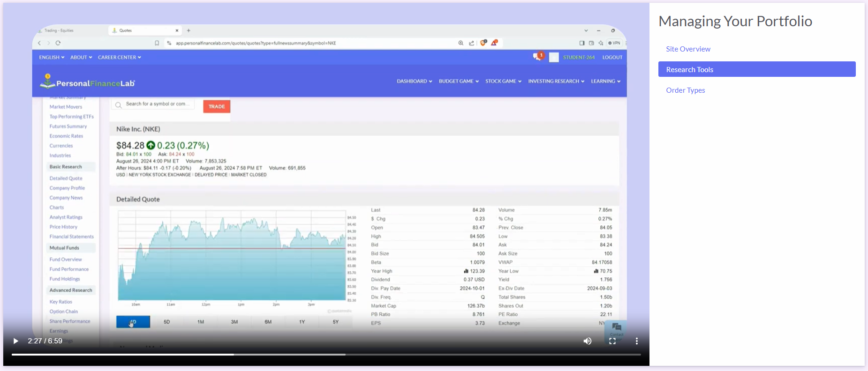Image resolution: width=868 pixels, height=371 pixels.
Task: Open the Site Overview lesson
Action: click(x=688, y=49)
